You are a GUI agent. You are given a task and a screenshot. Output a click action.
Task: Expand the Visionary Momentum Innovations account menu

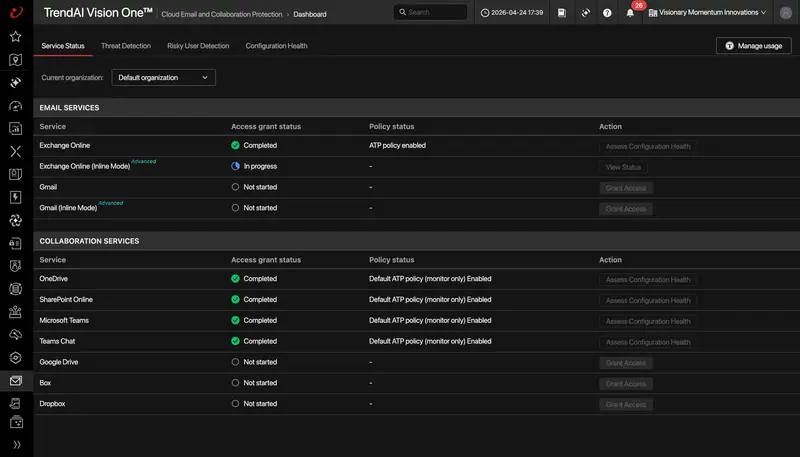(707, 12)
